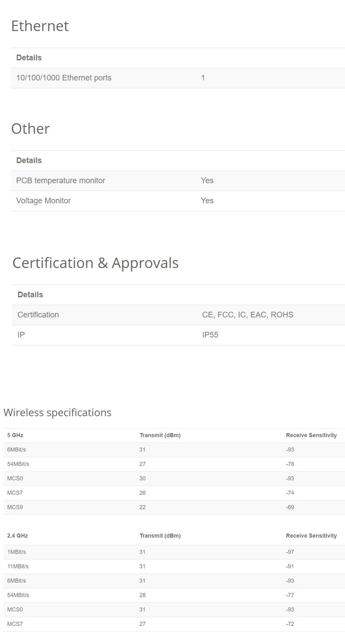Select "Yes" in PCB temperature monitor row
Screen dimensions: 345x644
pos(207,181)
